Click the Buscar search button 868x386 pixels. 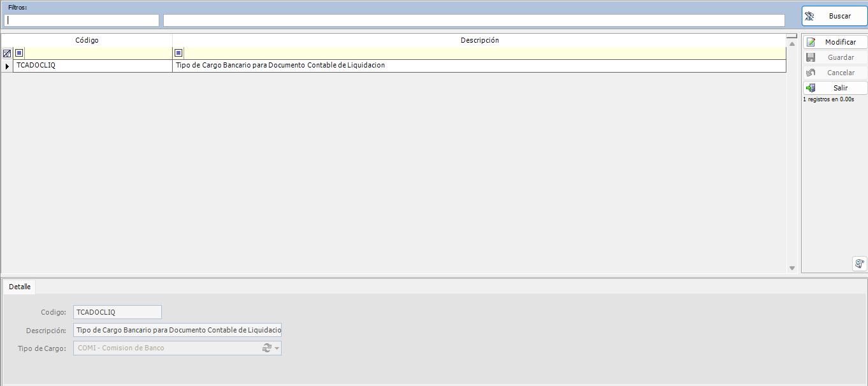coord(834,17)
